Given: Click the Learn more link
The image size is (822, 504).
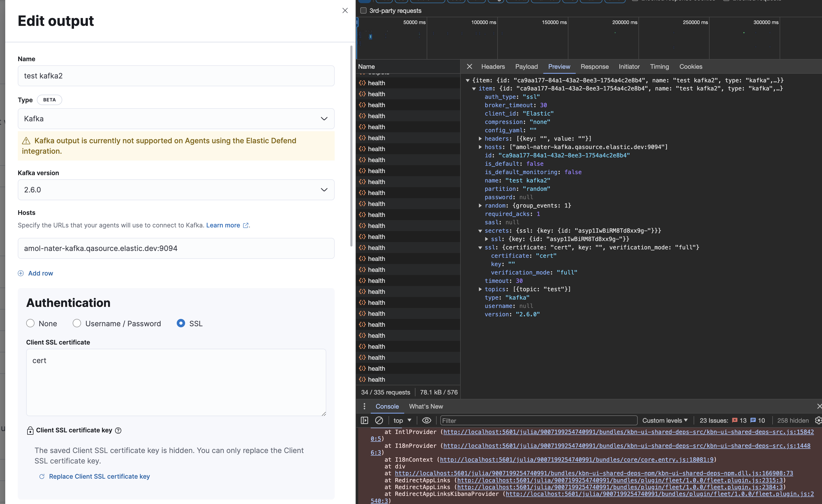Looking at the screenshot, I should [223, 226].
